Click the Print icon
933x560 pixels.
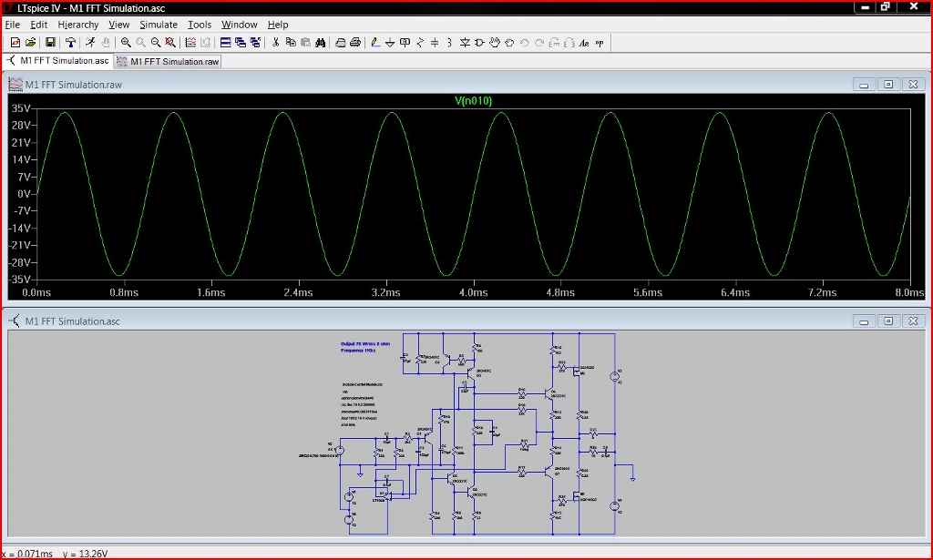pos(355,42)
